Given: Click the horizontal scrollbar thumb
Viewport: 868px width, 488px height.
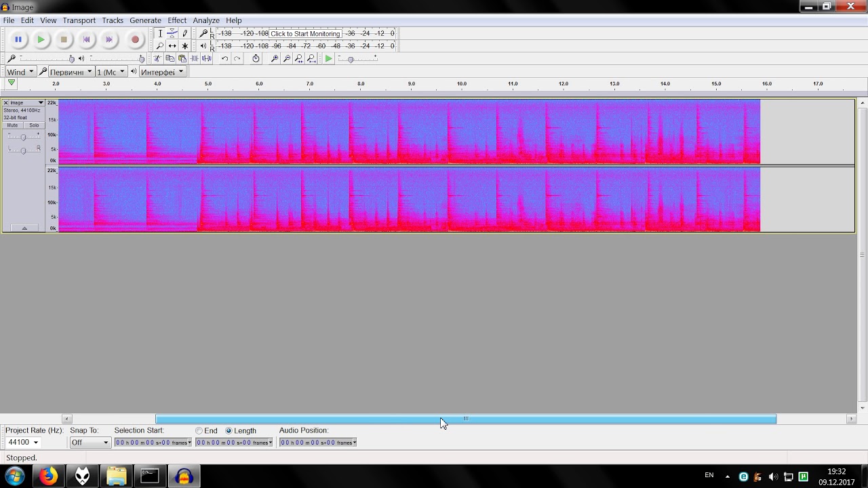Looking at the screenshot, I should pos(466,419).
